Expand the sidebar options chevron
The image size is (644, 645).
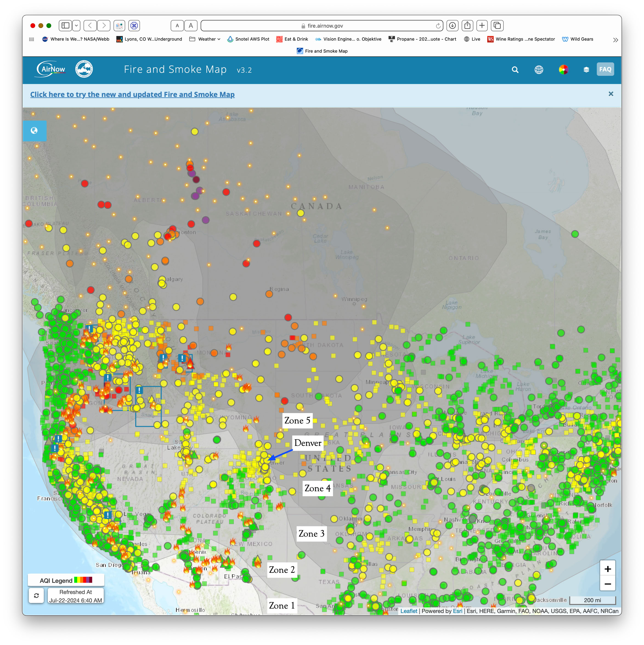pyautogui.click(x=77, y=26)
